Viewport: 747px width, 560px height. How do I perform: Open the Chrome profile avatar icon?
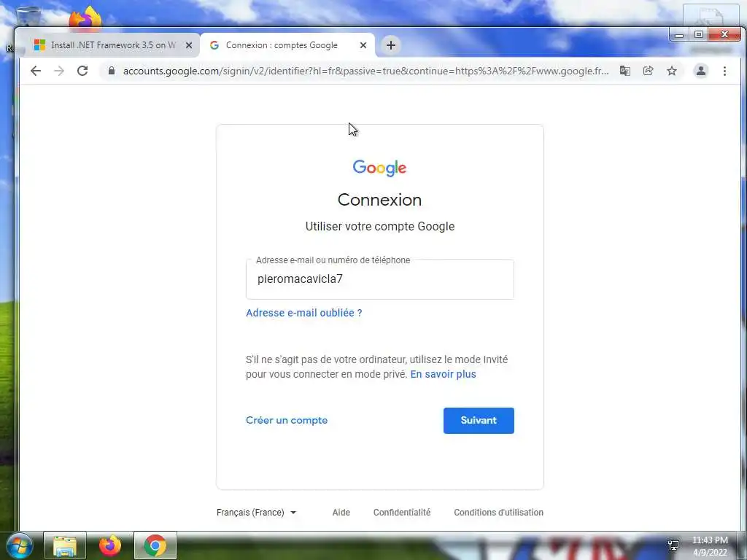tap(701, 71)
